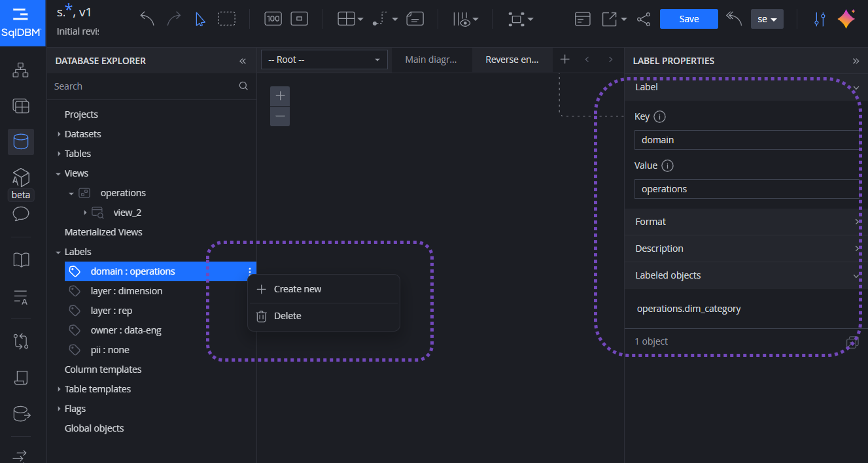The width and height of the screenshot is (868, 463).
Task: Open the settings sliders icon
Action: 820,19
